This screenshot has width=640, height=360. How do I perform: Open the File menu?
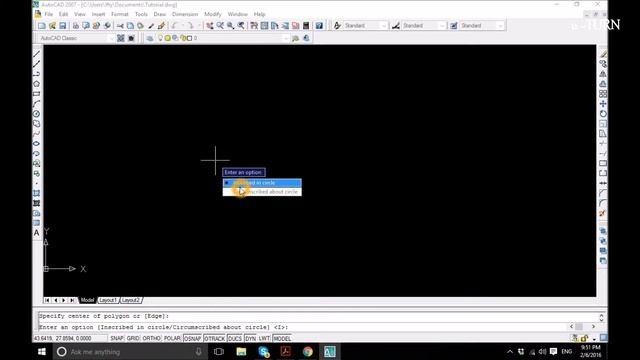coord(49,14)
